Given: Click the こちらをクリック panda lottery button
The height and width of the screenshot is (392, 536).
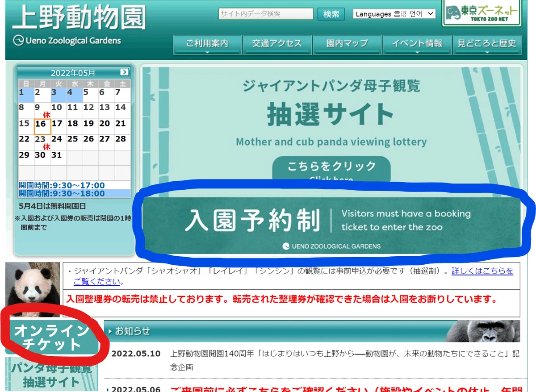Looking at the screenshot, I should [x=331, y=169].
